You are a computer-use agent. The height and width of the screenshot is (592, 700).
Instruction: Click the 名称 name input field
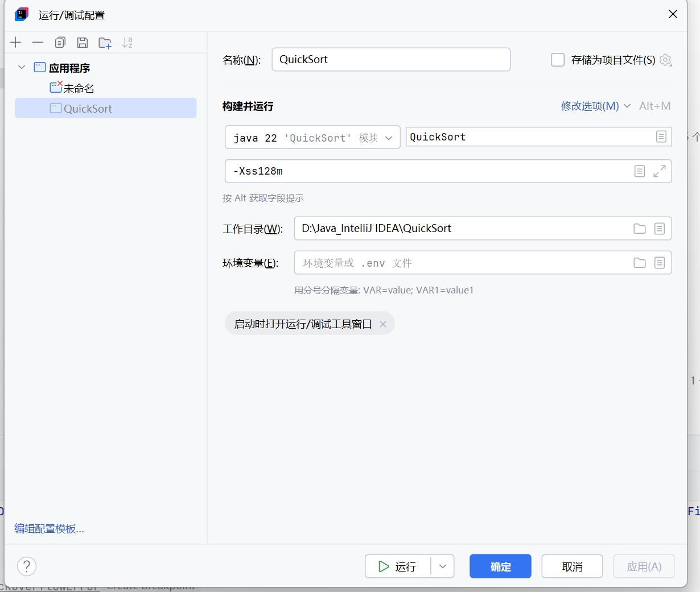point(391,60)
